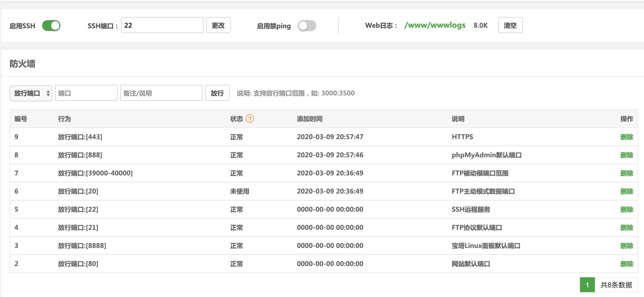Delete the HTTPS port 443 rule

pyautogui.click(x=626, y=137)
